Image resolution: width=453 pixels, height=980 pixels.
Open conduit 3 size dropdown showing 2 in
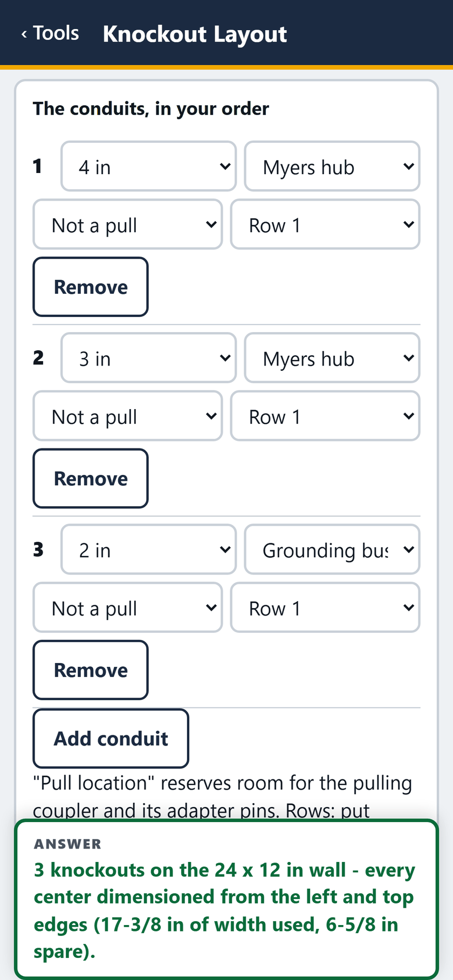[x=149, y=550]
